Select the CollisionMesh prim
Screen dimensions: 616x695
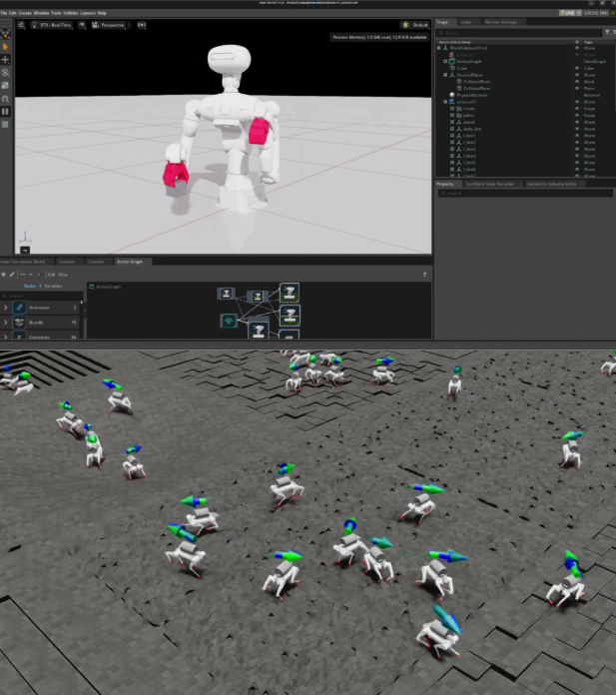pos(477,82)
